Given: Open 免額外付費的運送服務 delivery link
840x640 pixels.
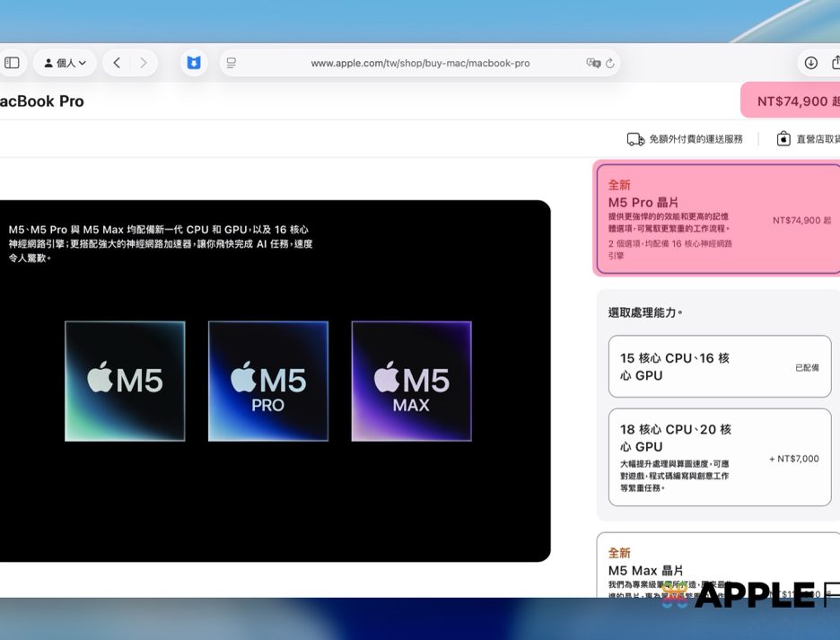Looking at the screenshot, I should pos(685,139).
